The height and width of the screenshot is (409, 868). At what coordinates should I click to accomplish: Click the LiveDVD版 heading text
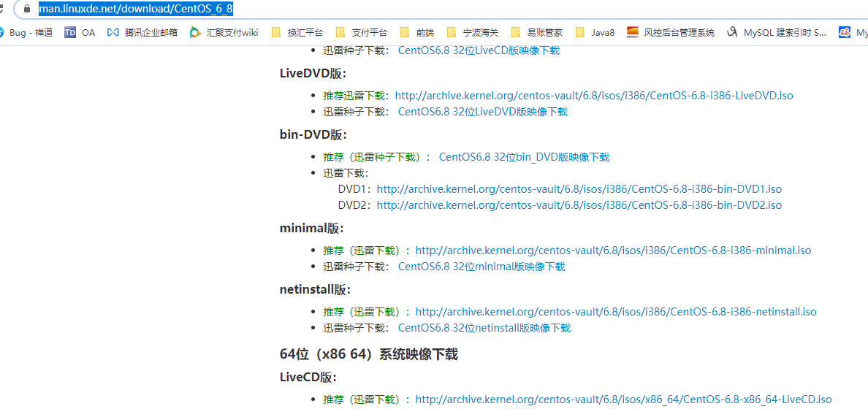click(313, 73)
